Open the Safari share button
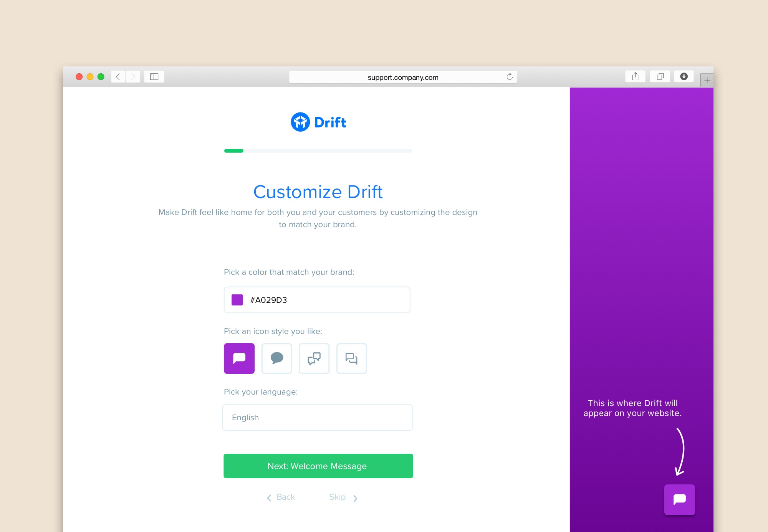The image size is (768, 532). [x=635, y=76]
